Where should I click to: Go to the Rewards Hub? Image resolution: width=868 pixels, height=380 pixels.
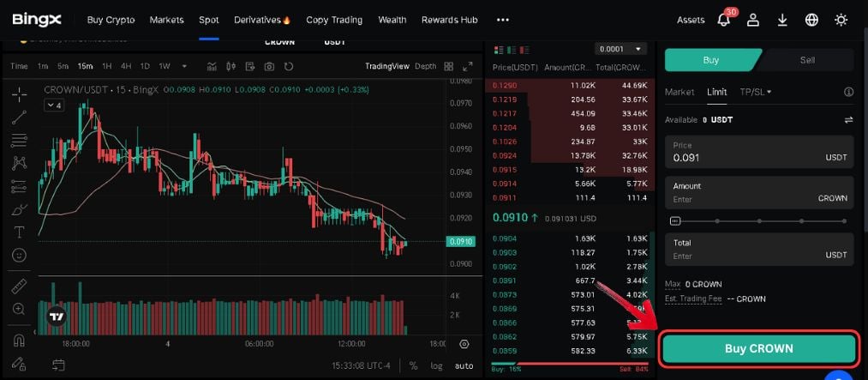pos(449,20)
